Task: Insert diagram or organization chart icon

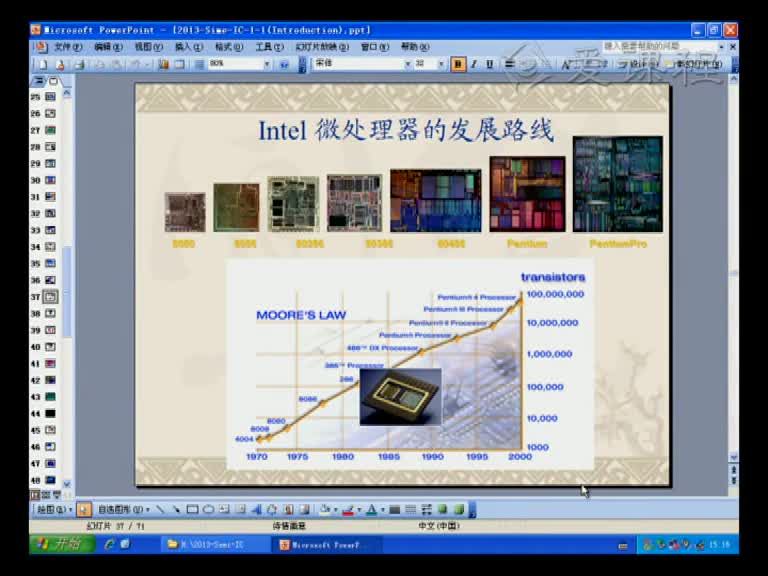Action: [272, 509]
